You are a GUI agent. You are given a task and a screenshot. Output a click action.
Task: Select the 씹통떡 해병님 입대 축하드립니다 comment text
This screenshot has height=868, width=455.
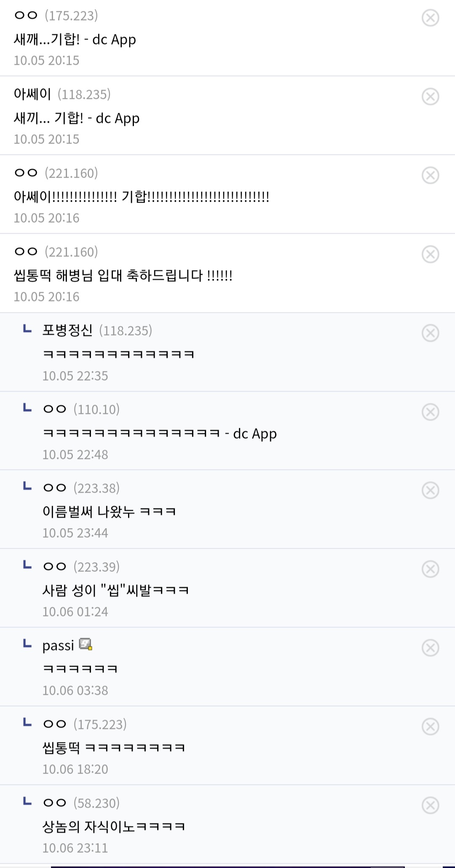[x=123, y=276]
